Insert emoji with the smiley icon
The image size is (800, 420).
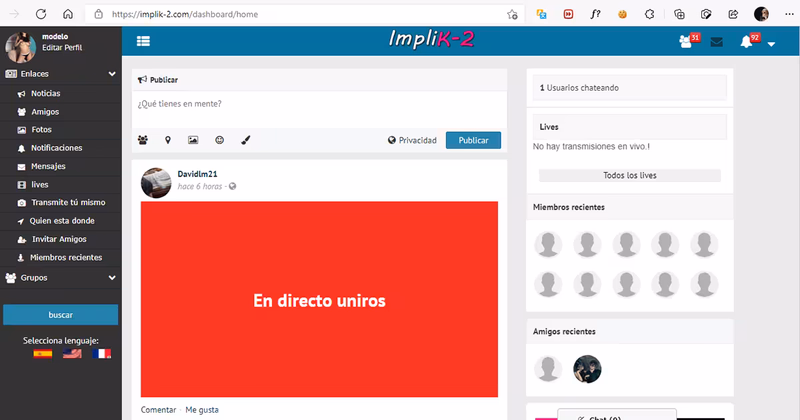[x=219, y=141]
